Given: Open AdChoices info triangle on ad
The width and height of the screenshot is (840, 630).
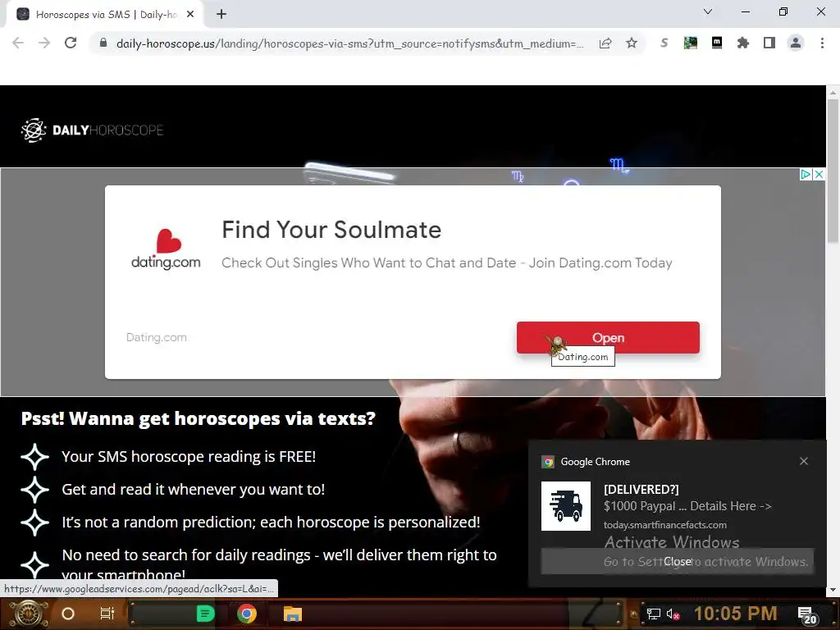Looking at the screenshot, I should click(x=806, y=174).
